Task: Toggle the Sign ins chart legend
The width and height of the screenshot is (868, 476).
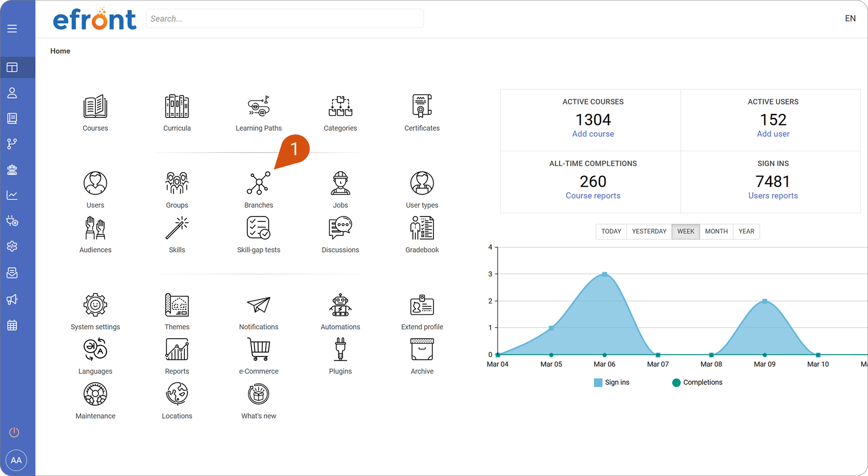Action: pyautogui.click(x=611, y=382)
